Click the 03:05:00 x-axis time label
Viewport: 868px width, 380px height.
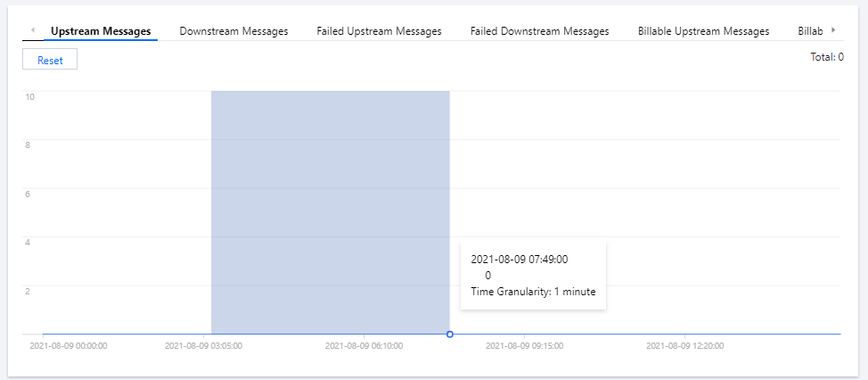(x=203, y=345)
